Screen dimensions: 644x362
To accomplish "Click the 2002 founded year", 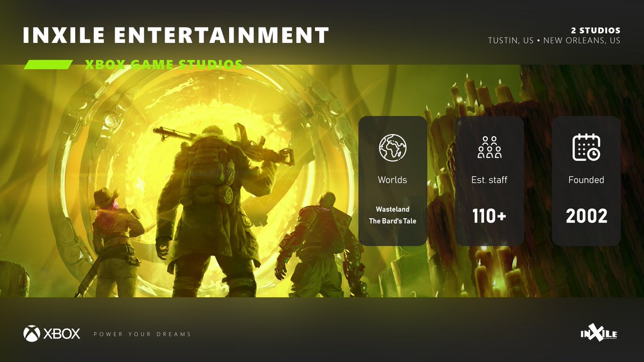I will (x=586, y=216).
